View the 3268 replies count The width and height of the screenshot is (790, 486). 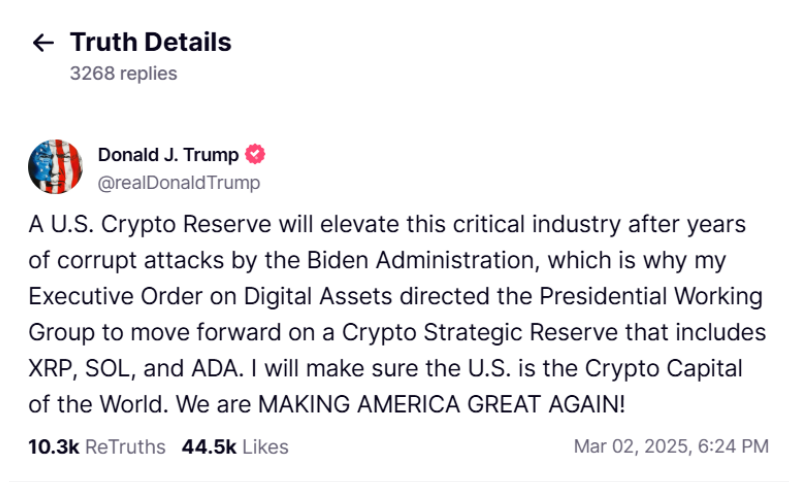click(x=123, y=74)
